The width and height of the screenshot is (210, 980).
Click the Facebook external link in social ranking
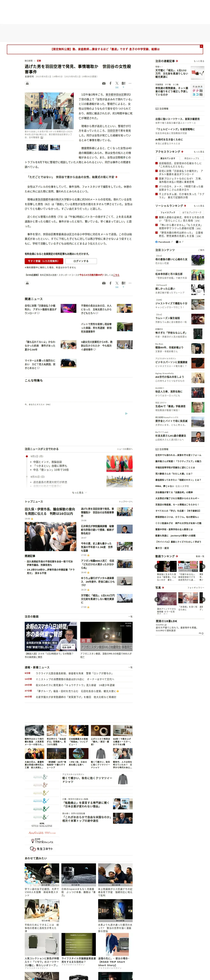(x=164, y=242)
